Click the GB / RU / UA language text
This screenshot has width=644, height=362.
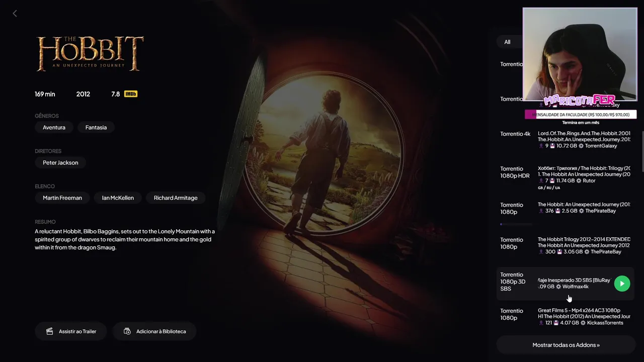point(548,188)
